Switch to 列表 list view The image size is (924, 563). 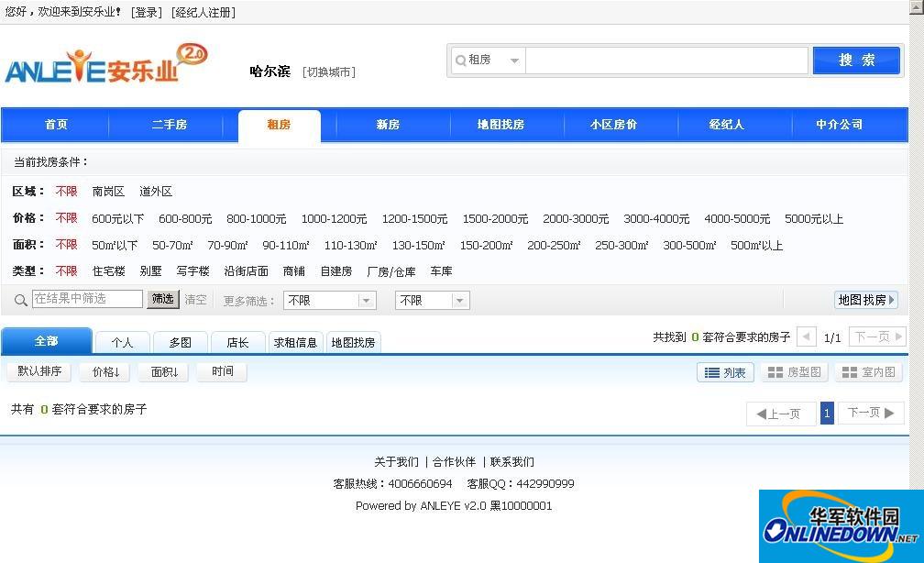click(725, 372)
